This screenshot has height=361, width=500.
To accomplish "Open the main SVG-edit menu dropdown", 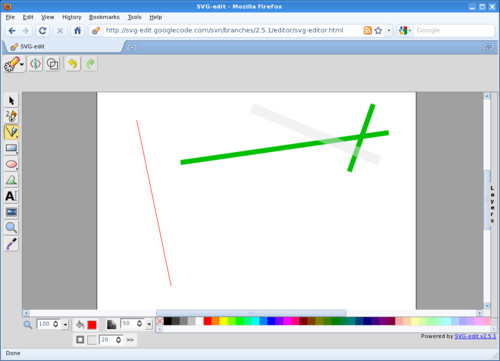I will click(14, 64).
